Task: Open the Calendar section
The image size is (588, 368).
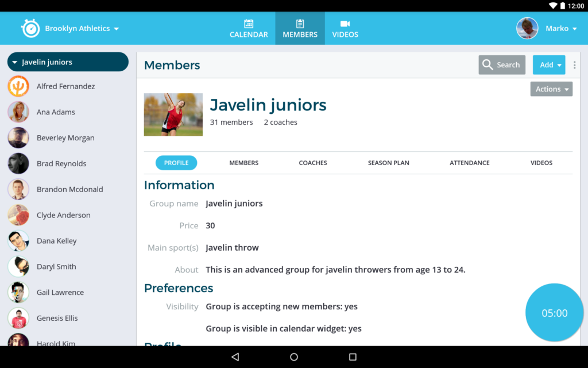Action: tap(249, 28)
